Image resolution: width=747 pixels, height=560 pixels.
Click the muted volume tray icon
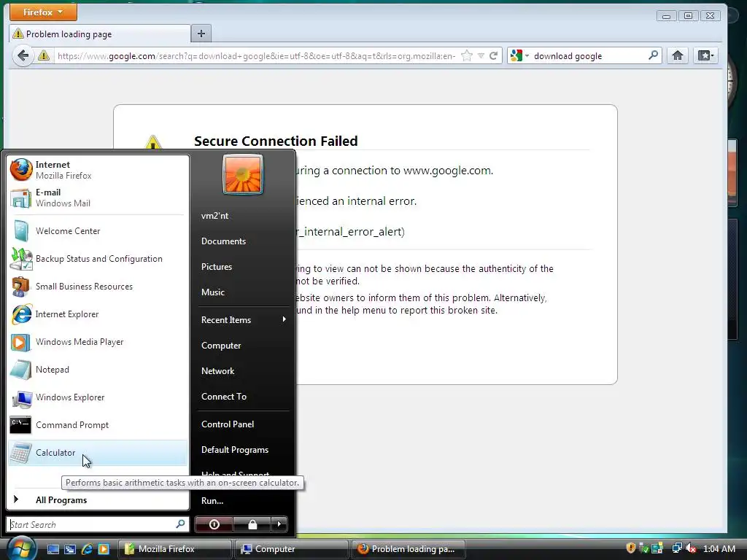691,548
